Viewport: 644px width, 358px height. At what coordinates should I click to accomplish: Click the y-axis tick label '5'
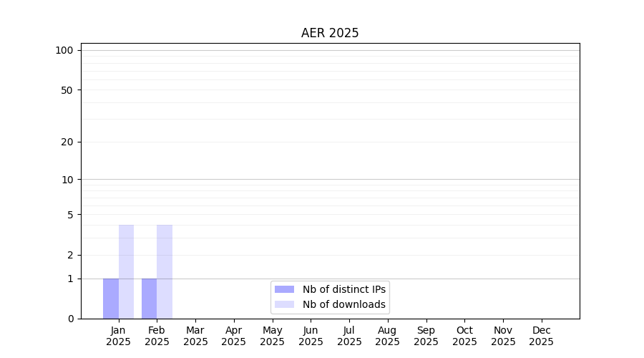point(70,215)
